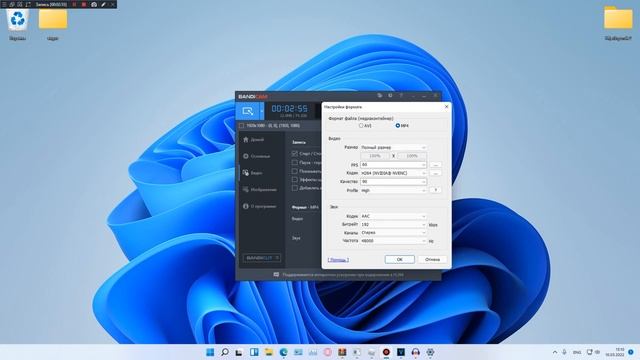Click the question mark button beside Profile

pyautogui.click(x=436, y=190)
